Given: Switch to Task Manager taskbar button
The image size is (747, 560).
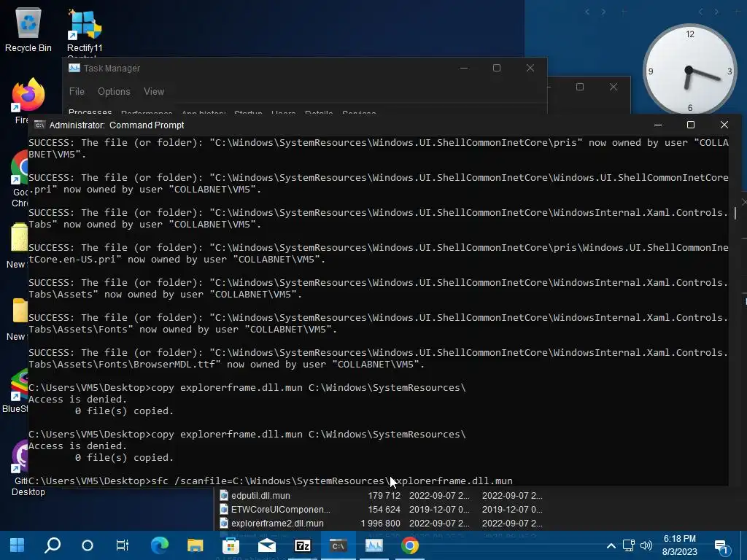Looking at the screenshot, I should click(x=374, y=545).
